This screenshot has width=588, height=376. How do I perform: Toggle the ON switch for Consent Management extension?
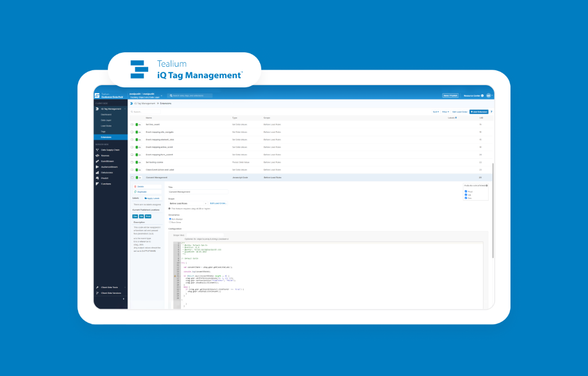pos(138,178)
